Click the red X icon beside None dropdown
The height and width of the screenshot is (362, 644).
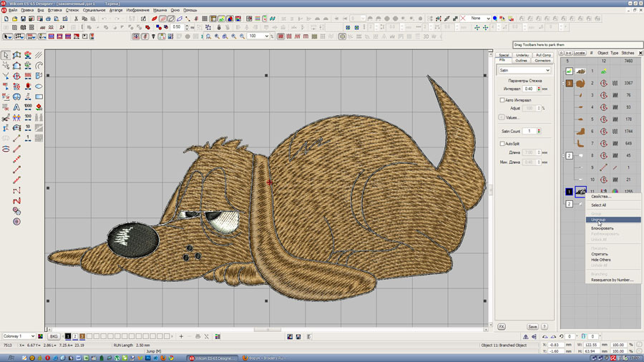[x=463, y=19]
